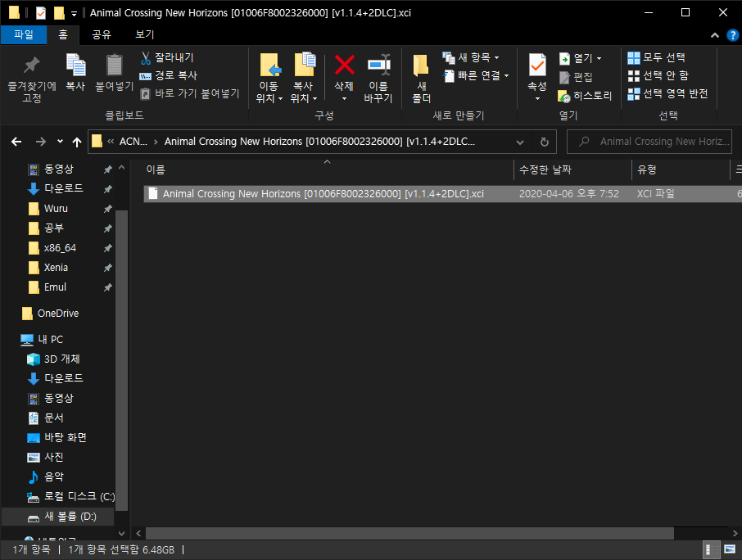742x560 pixels.
Task: Click the search box for this folder
Action: tap(649, 142)
